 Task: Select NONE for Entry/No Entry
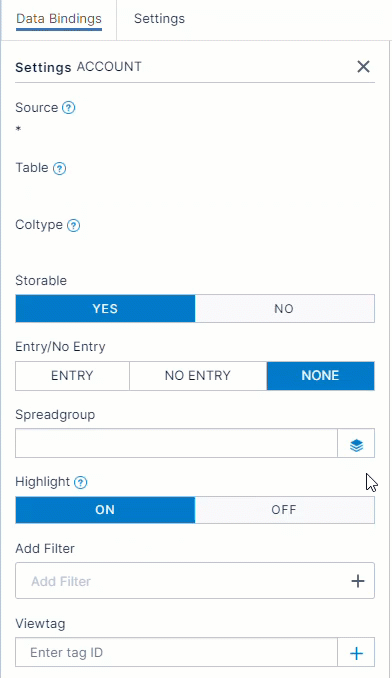coord(320,376)
